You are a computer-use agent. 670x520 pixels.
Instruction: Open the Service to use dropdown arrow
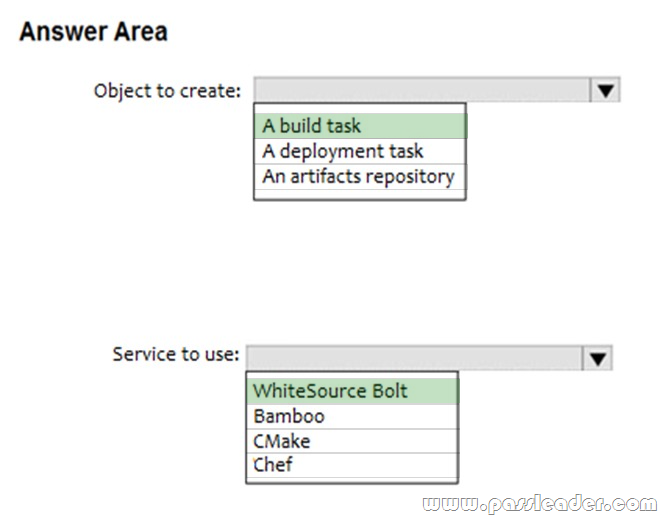(597, 357)
